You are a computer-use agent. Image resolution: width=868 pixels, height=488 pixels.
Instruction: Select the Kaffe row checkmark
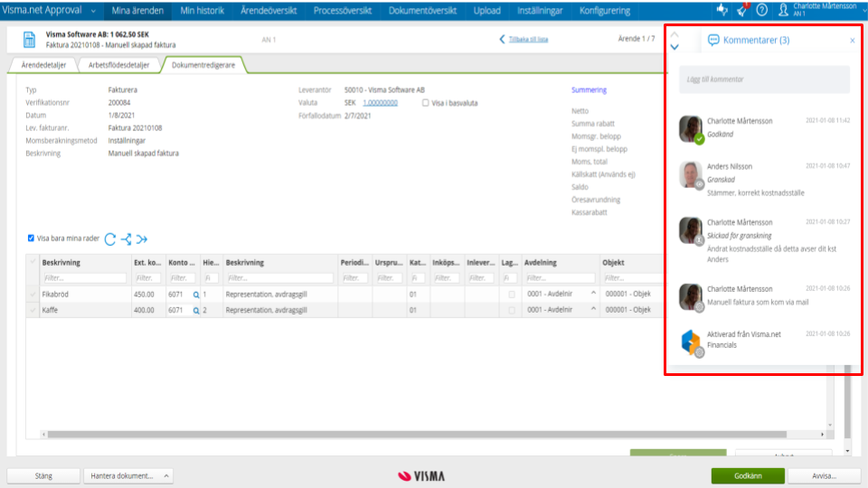33,310
